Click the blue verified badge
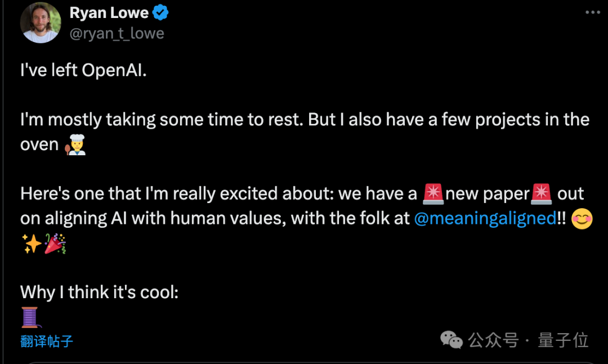Viewport: 608px width, 364px height. coord(161,12)
